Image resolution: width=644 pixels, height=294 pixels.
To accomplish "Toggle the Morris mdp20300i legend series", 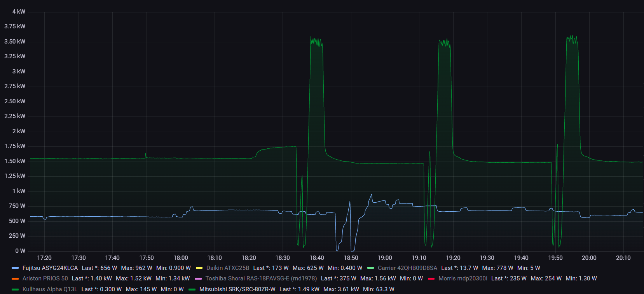I will coord(463,278).
